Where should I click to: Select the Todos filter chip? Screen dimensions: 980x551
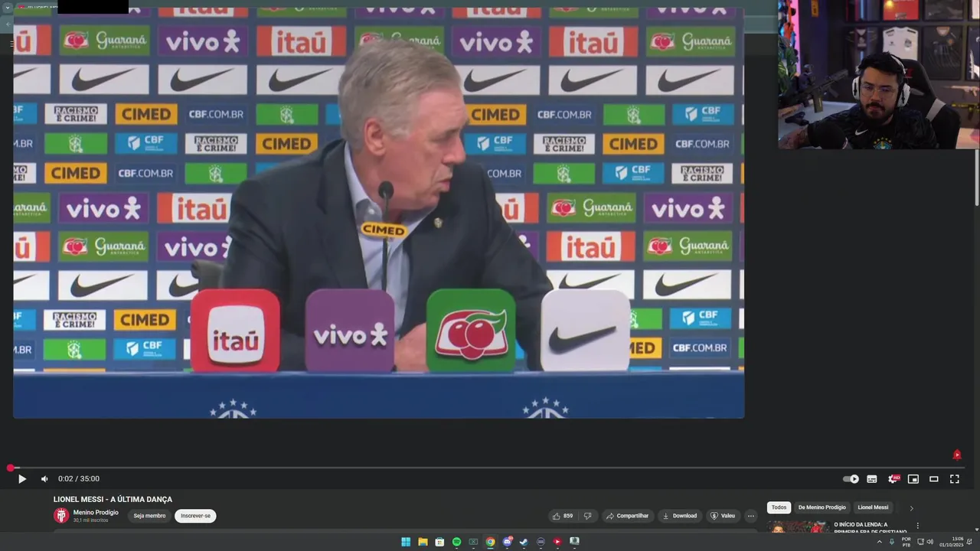coord(779,507)
